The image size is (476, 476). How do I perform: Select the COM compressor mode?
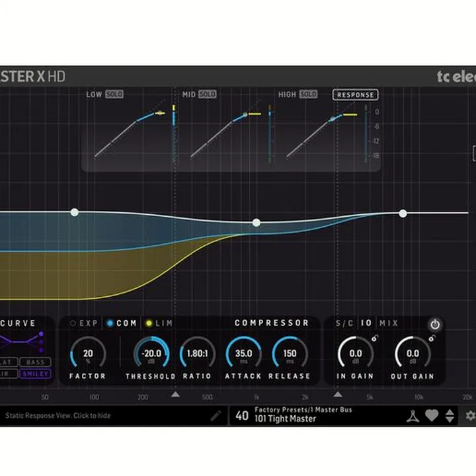[122, 323]
